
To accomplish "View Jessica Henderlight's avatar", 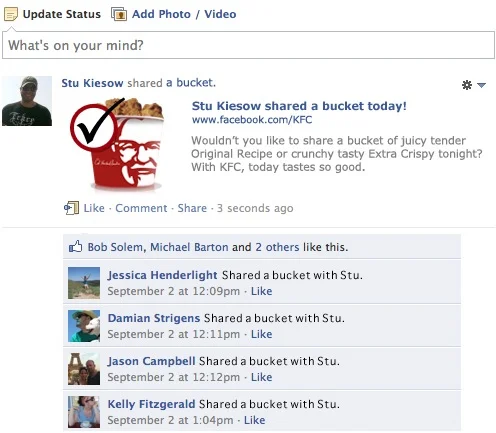I will pyautogui.click(x=84, y=283).
